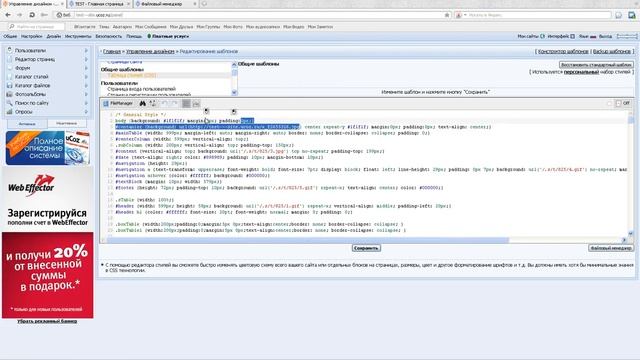Image resolution: width=640 pixels, height=360 pixels.
Task: Open Backup шаблонов link
Action: coord(611,51)
